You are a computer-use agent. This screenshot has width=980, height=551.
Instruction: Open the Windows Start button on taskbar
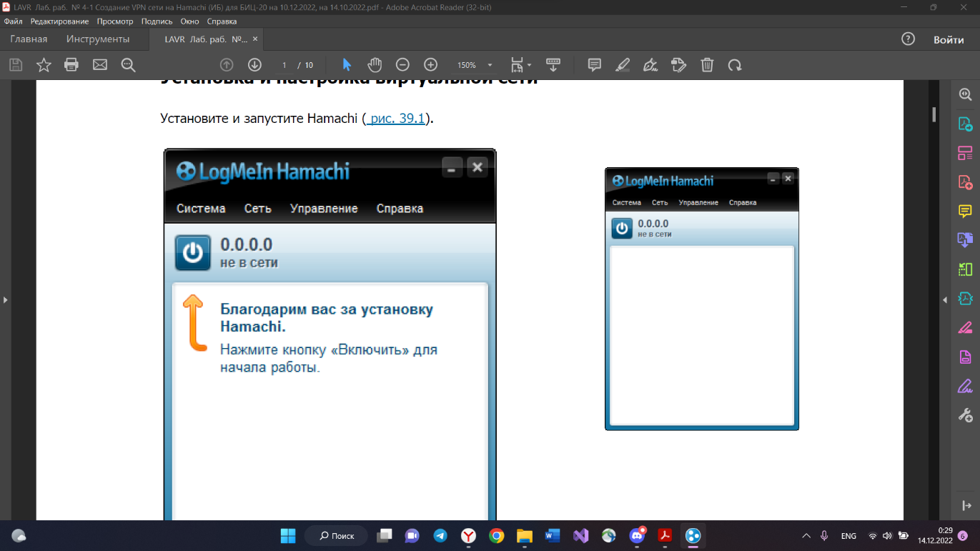288,535
